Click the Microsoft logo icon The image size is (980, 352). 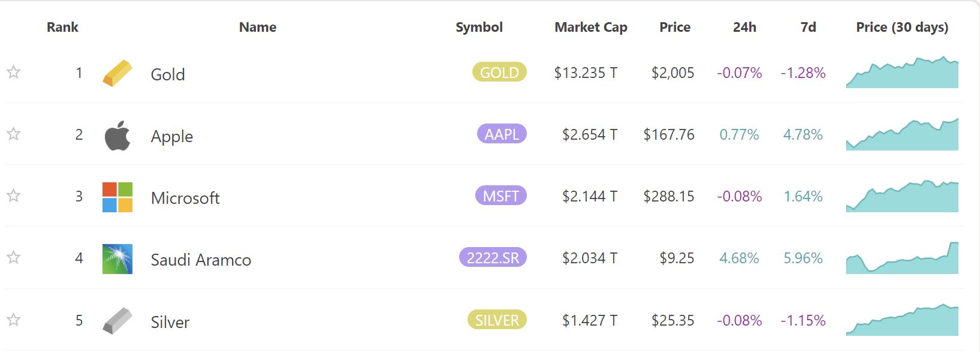tap(117, 197)
